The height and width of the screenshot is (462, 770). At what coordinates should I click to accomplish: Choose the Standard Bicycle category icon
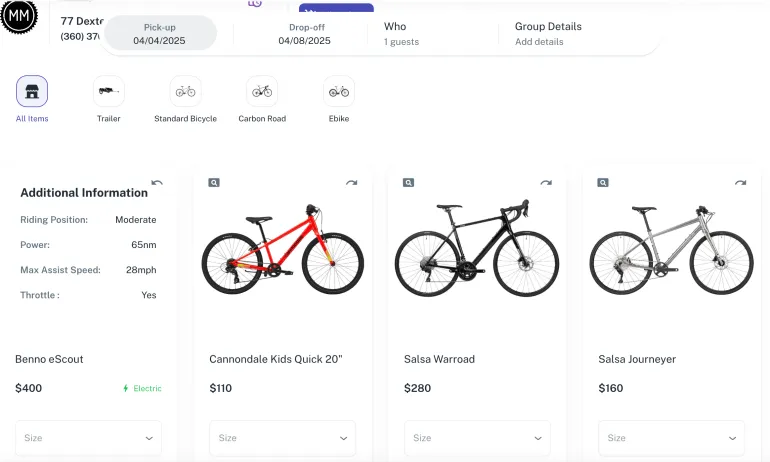[185, 92]
